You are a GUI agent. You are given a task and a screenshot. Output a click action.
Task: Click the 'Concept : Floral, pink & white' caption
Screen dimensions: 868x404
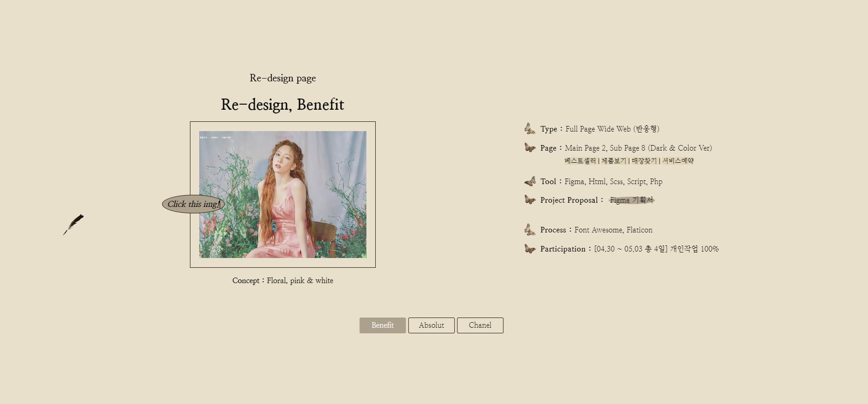pyautogui.click(x=283, y=281)
